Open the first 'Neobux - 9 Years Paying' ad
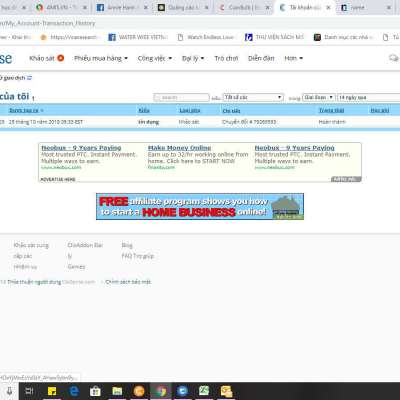400x400 pixels. tap(81, 148)
